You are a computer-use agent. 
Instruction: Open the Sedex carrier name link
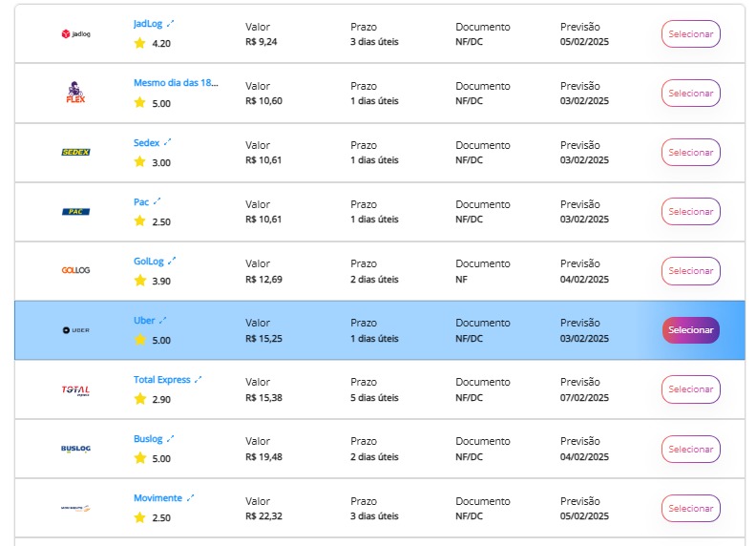click(x=147, y=143)
